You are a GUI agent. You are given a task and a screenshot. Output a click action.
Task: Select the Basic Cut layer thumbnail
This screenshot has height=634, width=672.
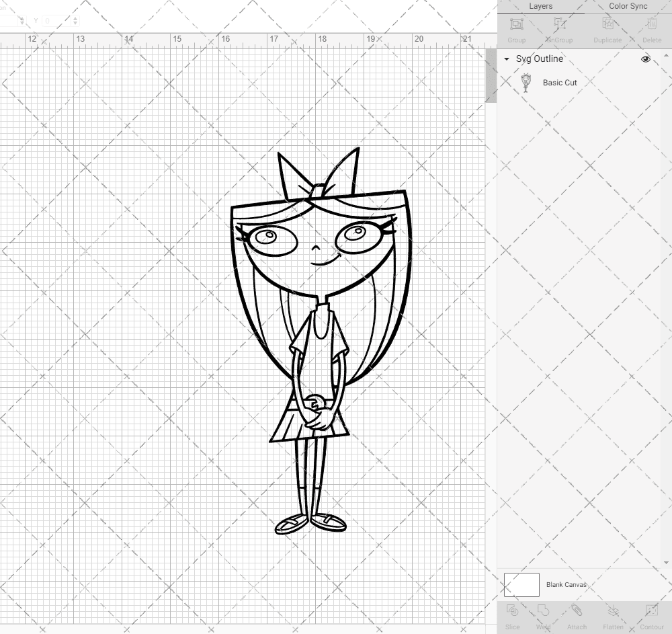coord(526,83)
